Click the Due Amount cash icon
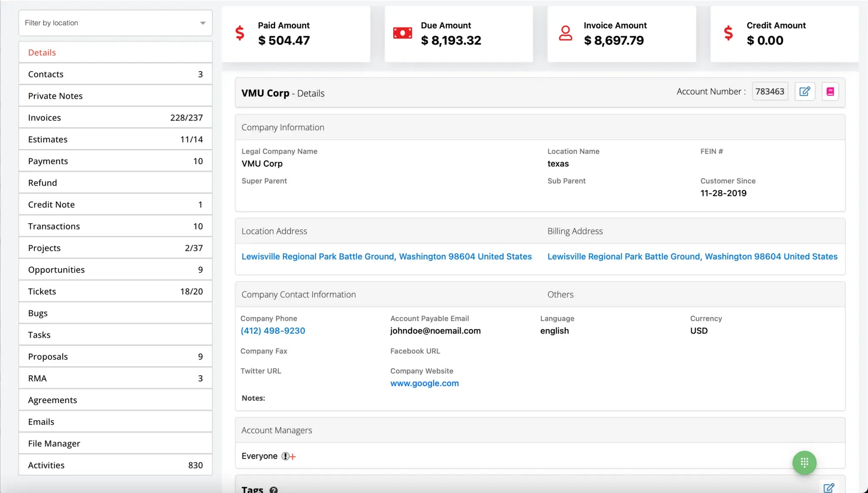 pos(402,33)
